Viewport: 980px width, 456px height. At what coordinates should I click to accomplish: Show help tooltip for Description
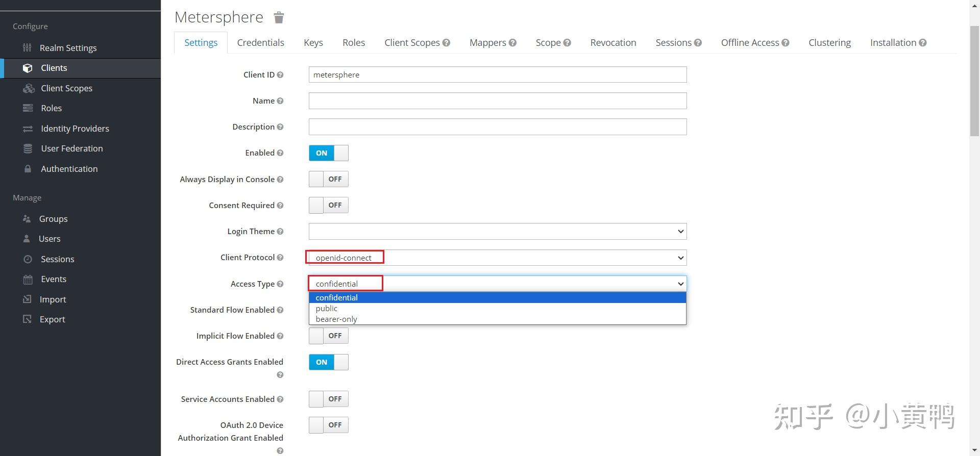tap(280, 127)
